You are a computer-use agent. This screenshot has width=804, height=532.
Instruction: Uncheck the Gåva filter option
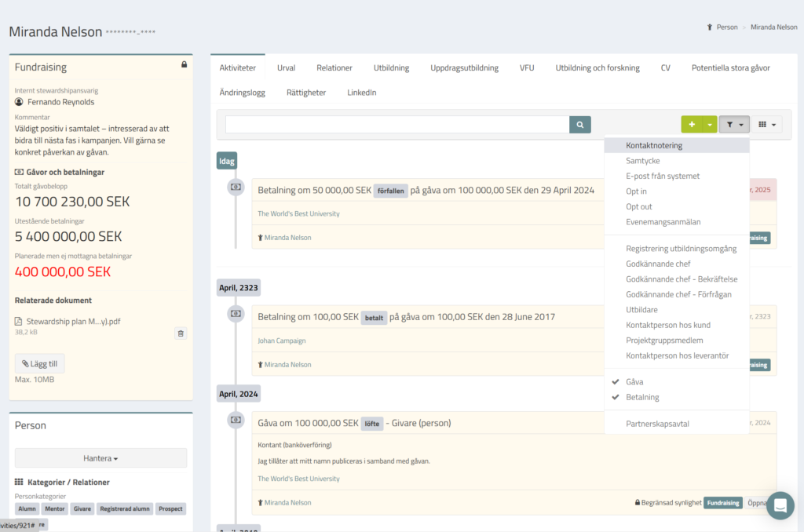[x=634, y=381]
